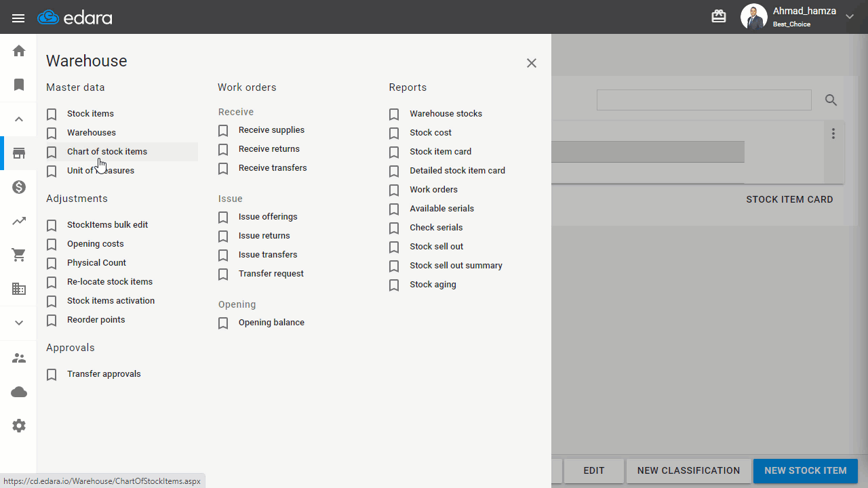
Task: Click the NEW CLASSIFICATION button
Action: point(688,471)
